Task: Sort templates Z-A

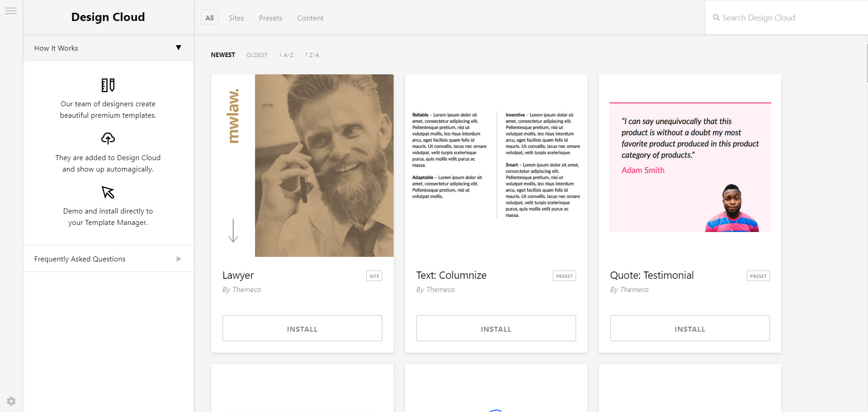Action: tap(312, 55)
